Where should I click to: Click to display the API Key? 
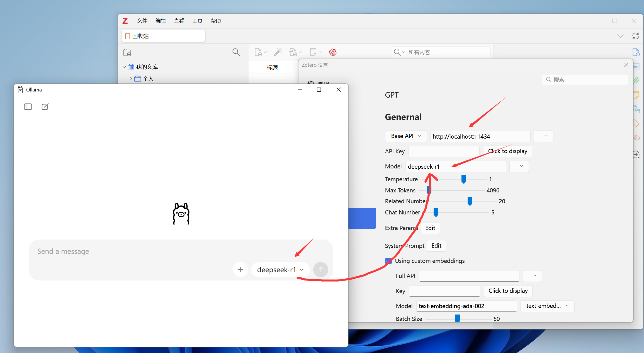point(507,151)
